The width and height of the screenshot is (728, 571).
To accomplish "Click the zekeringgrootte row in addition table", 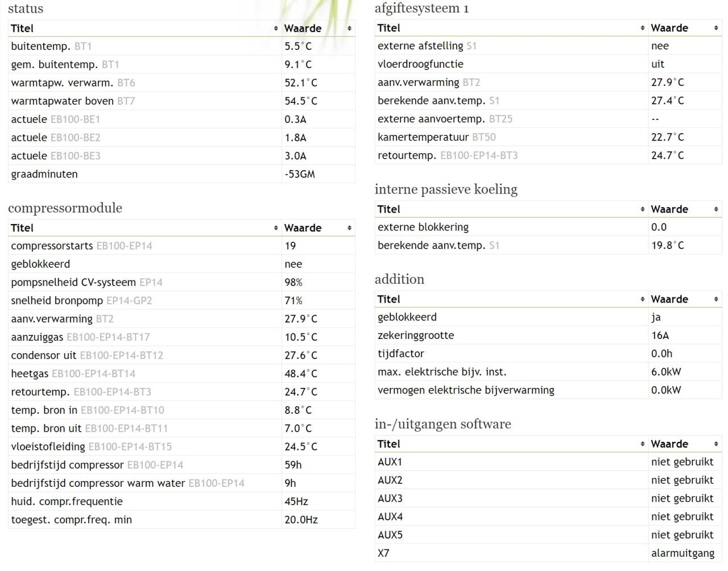I will pyautogui.click(x=416, y=336).
